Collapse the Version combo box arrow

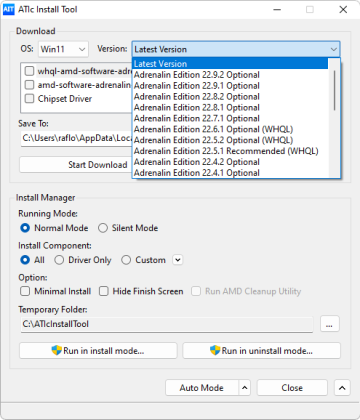pyautogui.click(x=333, y=49)
